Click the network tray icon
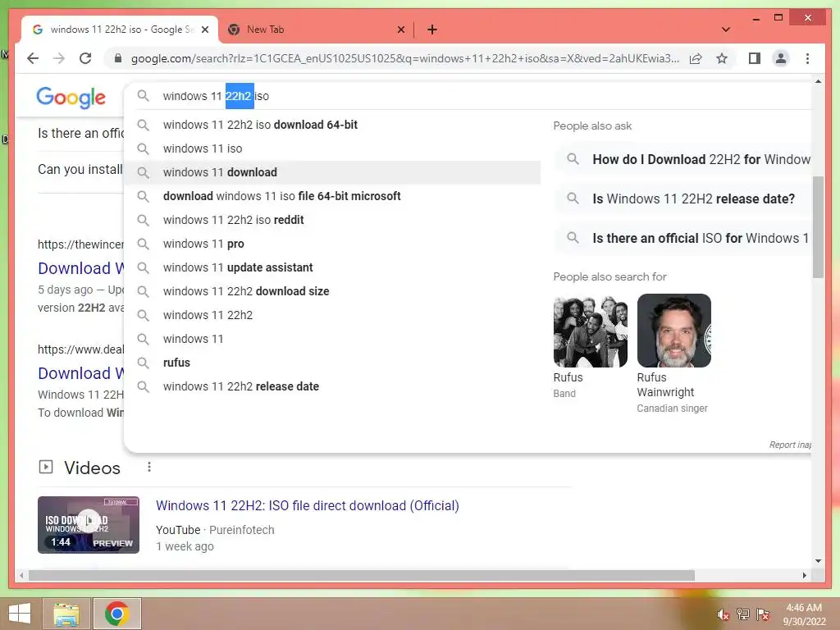 pyautogui.click(x=743, y=614)
